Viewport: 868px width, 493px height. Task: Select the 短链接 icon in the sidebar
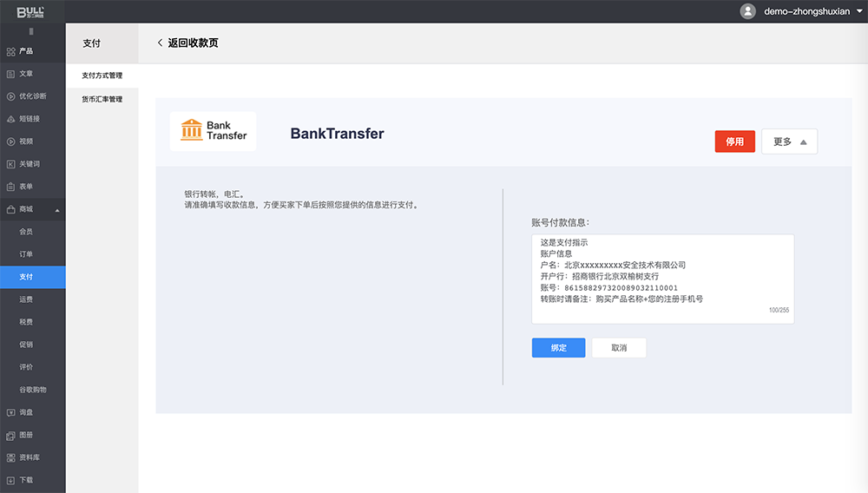[x=10, y=119]
